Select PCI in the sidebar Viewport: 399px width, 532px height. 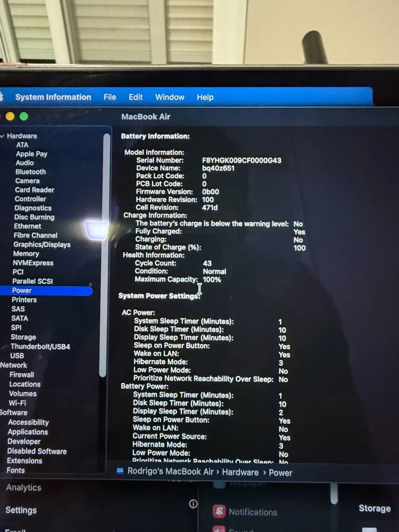[x=18, y=272]
